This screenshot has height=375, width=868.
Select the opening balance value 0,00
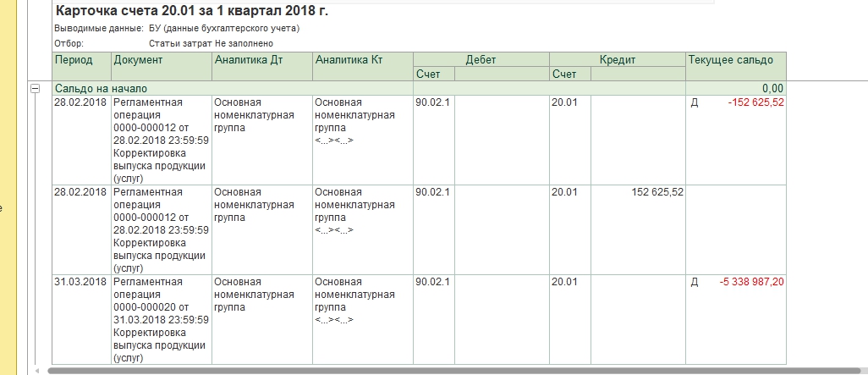(x=772, y=89)
